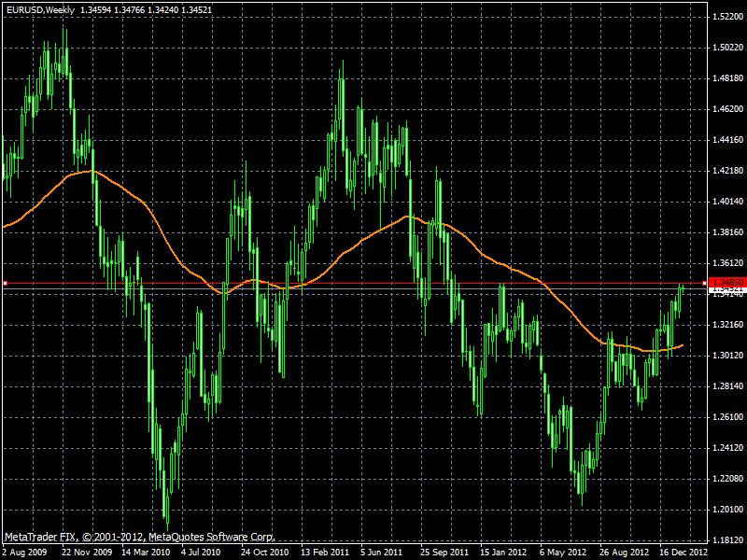Click the 1.20100 price scale label
Screen dimensions: 747x560
[728, 509]
